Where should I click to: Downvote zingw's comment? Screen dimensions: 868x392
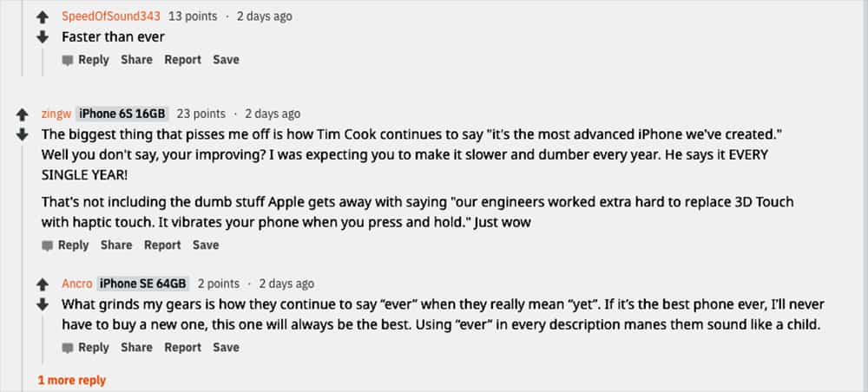click(x=22, y=134)
